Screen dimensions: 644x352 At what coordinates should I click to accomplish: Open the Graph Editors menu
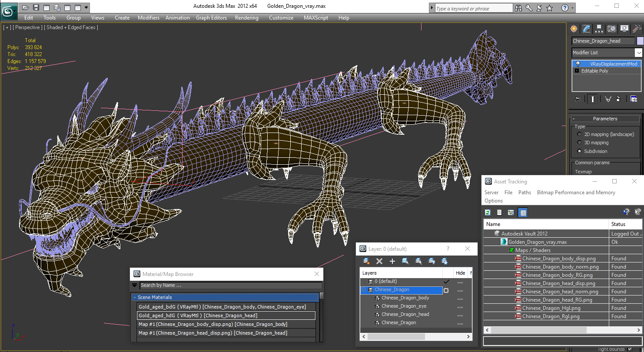[211, 18]
